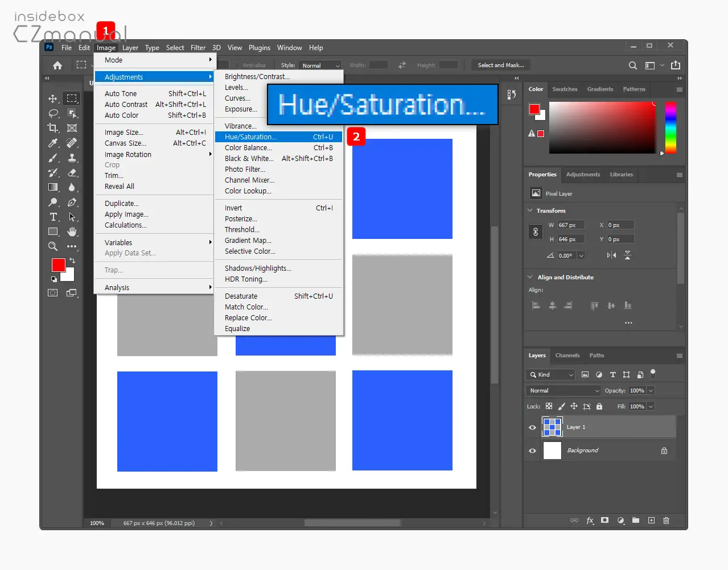Choose Auto Tone menu item
The image size is (728, 570).
[154, 93]
